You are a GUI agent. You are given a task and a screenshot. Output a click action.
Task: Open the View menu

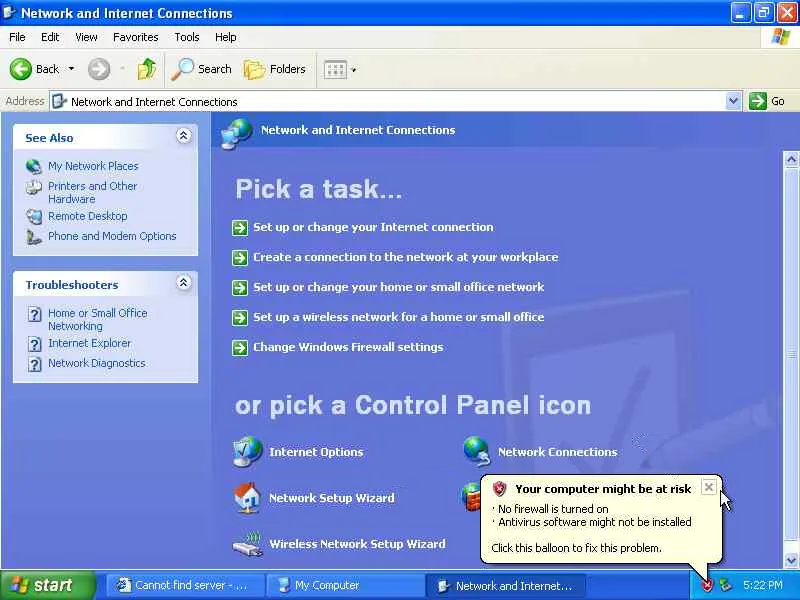tap(86, 37)
